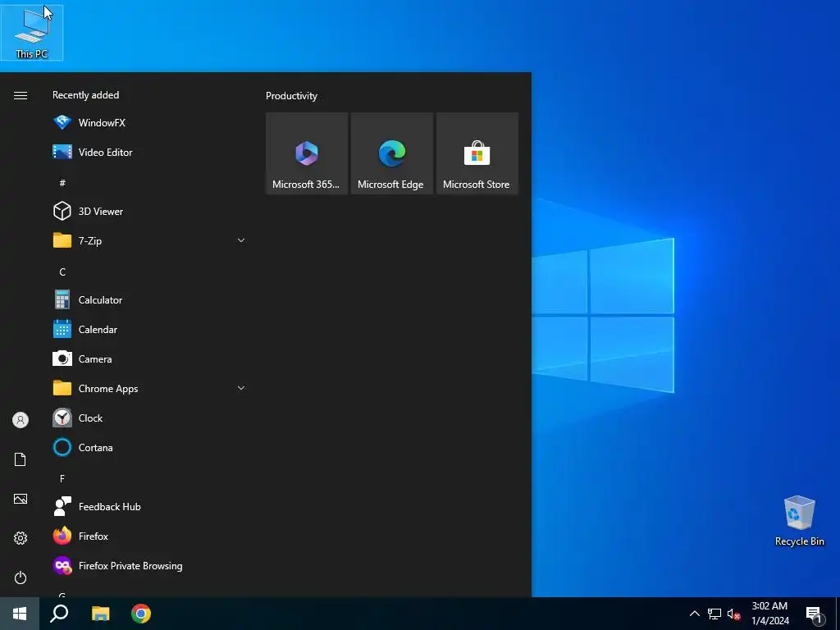Viewport: 840px width, 630px height.
Task: Launch Google Chrome from taskbar
Action: pyautogui.click(x=141, y=614)
